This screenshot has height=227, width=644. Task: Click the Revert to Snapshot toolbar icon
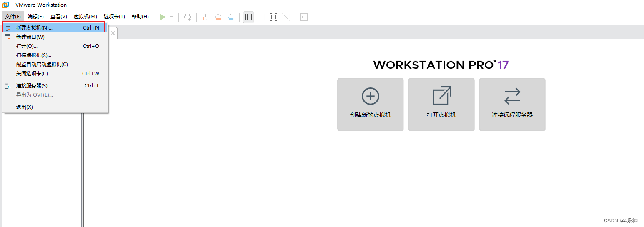pos(218,17)
